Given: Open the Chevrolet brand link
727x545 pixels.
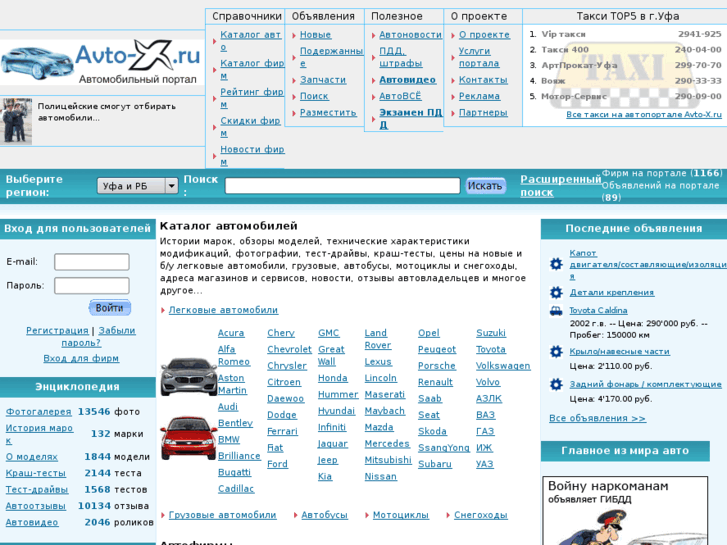Looking at the screenshot, I should click(x=289, y=350).
